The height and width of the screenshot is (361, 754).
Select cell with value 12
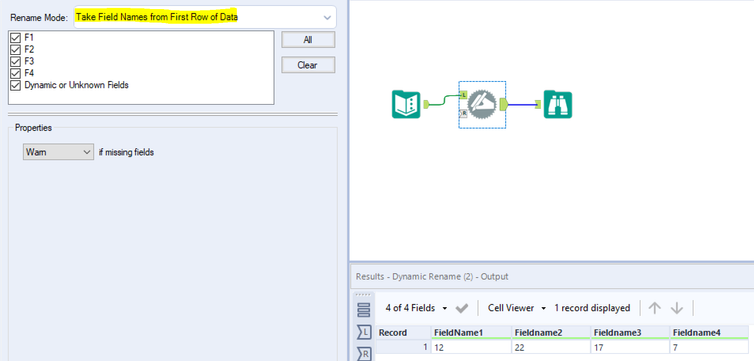click(471, 347)
